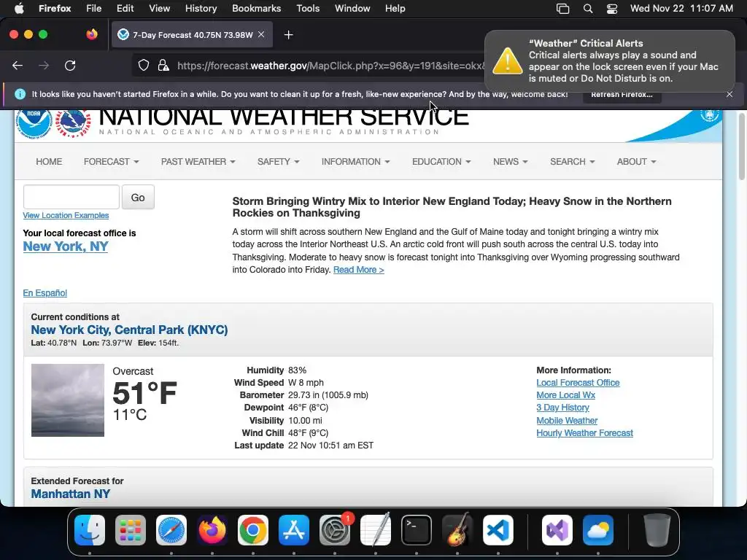Follow the Read More link
The image size is (747, 560).
(359, 270)
